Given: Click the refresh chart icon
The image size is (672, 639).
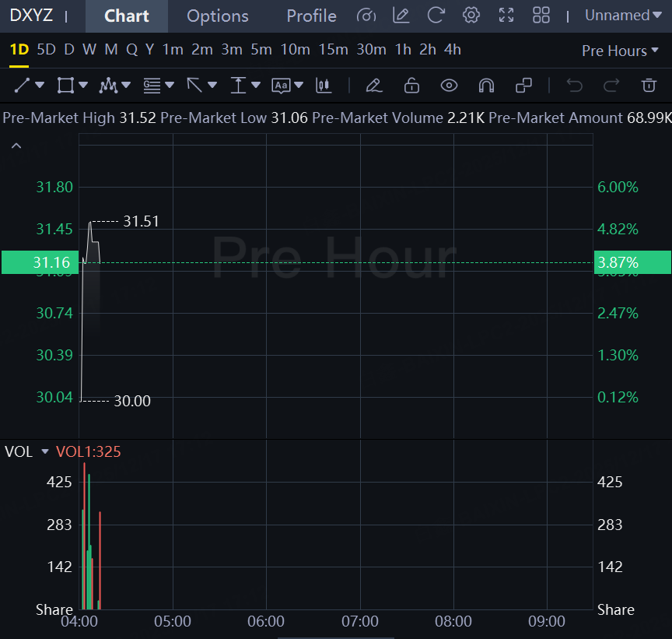Looking at the screenshot, I should (x=436, y=15).
